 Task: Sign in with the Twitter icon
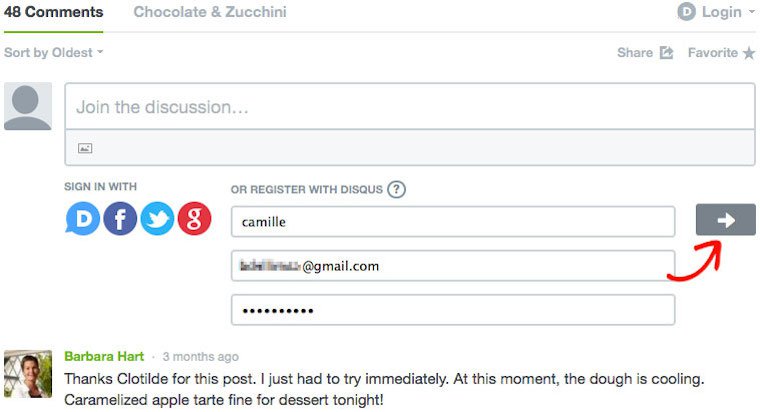click(157, 219)
